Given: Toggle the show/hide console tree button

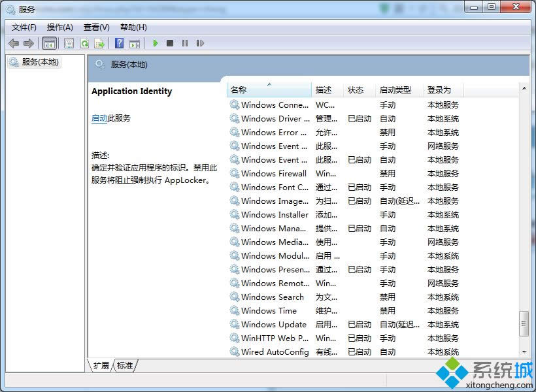Looking at the screenshot, I should (x=49, y=43).
